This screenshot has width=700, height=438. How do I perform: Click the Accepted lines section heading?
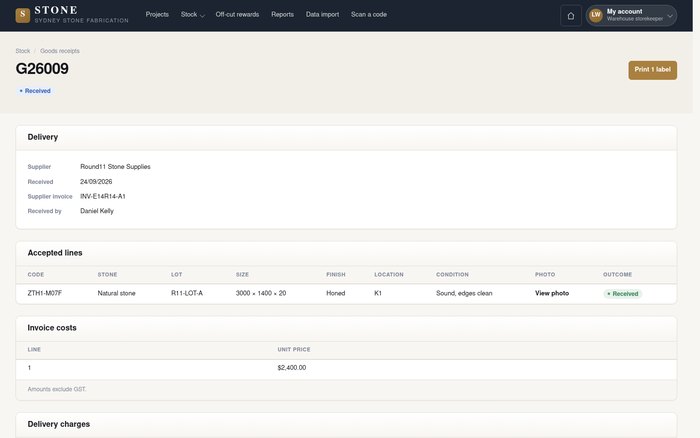(x=55, y=253)
